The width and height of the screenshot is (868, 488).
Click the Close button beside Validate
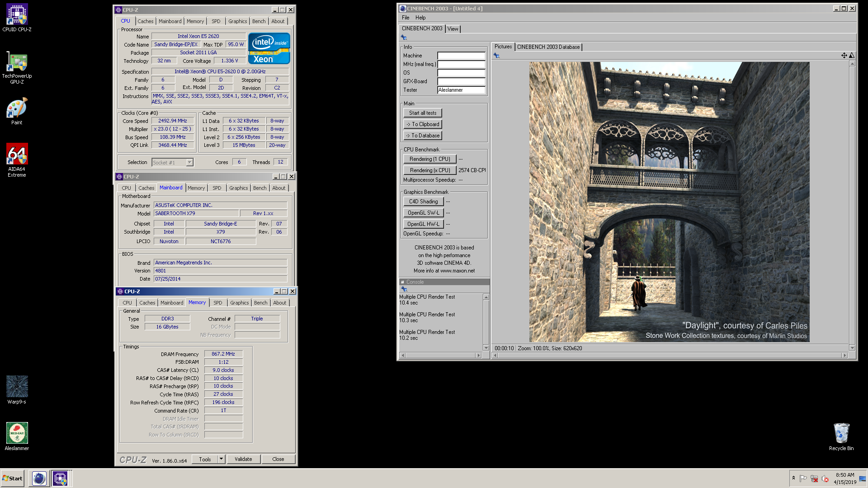tap(278, 459)
